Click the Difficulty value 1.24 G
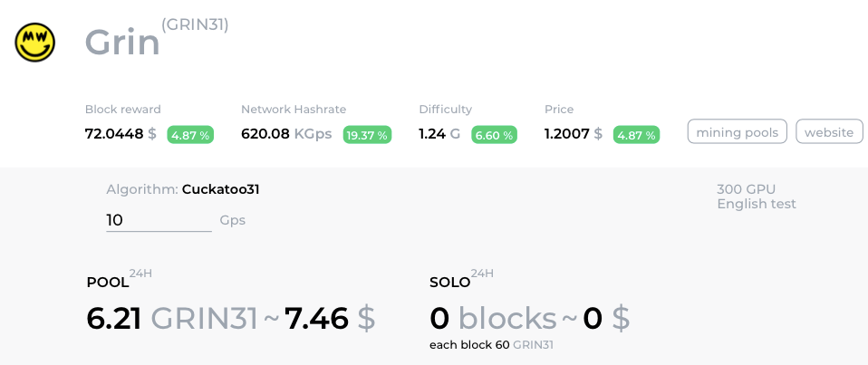 point(439,134)
